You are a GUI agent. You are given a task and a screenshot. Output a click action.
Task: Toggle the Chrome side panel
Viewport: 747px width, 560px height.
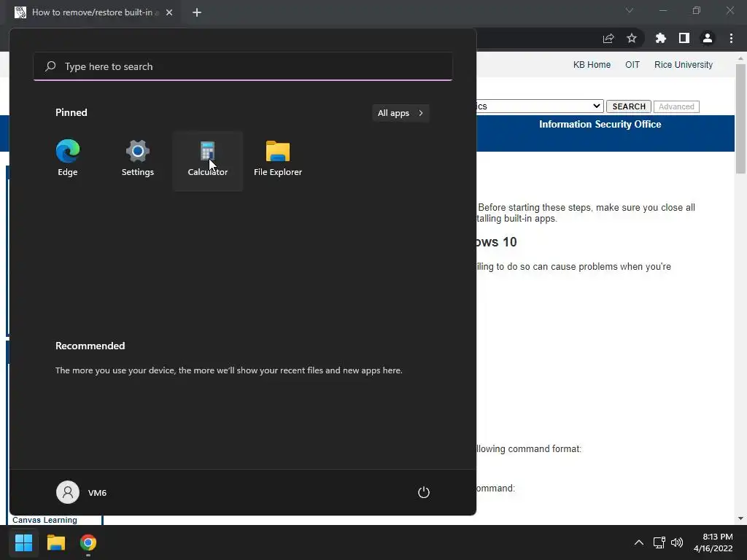click(x=684, y=38)
